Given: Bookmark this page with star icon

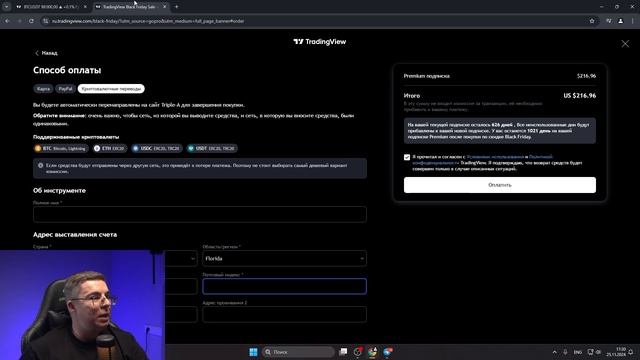Looking at the screenshot, I should point(592,21).
